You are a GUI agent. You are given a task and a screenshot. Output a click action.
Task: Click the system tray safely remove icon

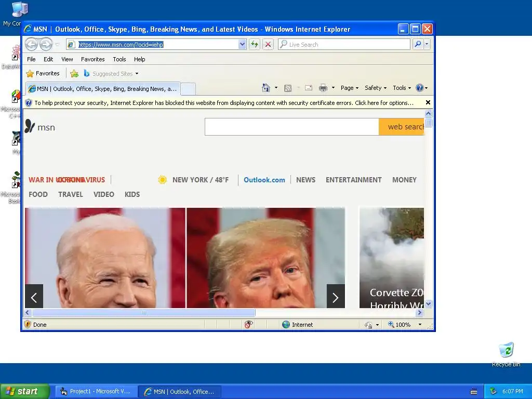pos(493,391)
